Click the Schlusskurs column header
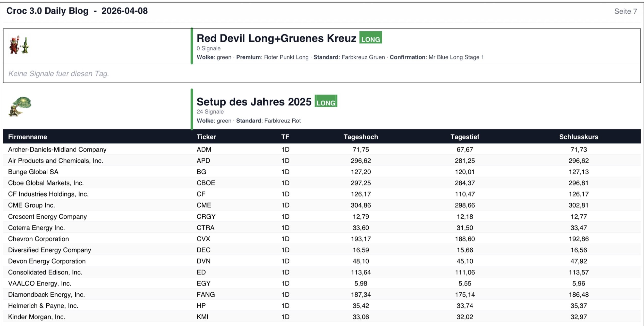The width and height of the screenshot is (644, 326). (578, 137)
